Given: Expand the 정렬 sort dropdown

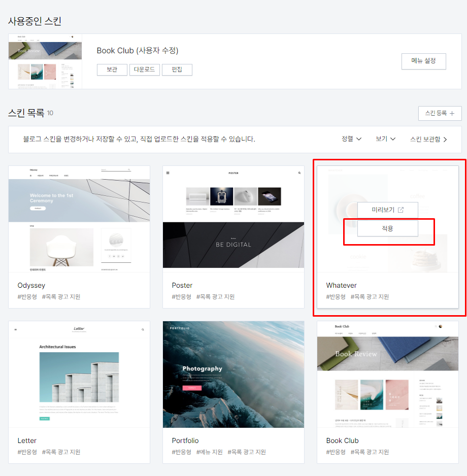Looking at the screenshot, I should pyautogui.click(x=351, y=139).
